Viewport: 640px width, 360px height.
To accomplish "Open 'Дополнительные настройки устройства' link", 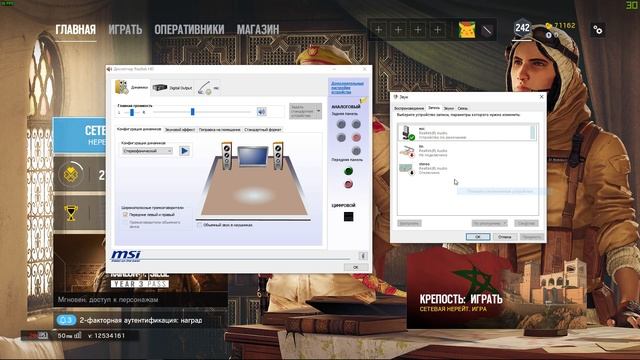I will pyautogui.click(x=347, y=88).
